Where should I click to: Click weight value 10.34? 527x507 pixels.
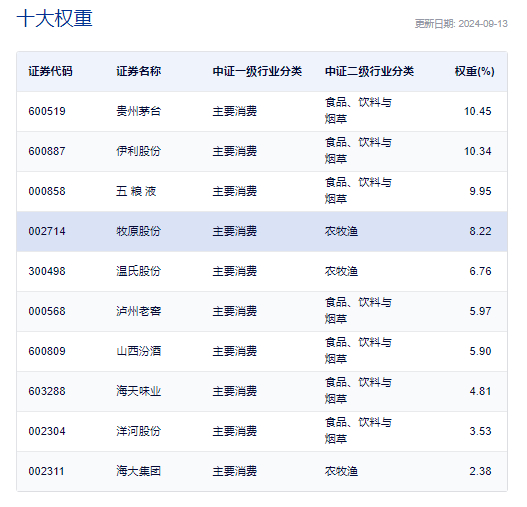[478, 151]
